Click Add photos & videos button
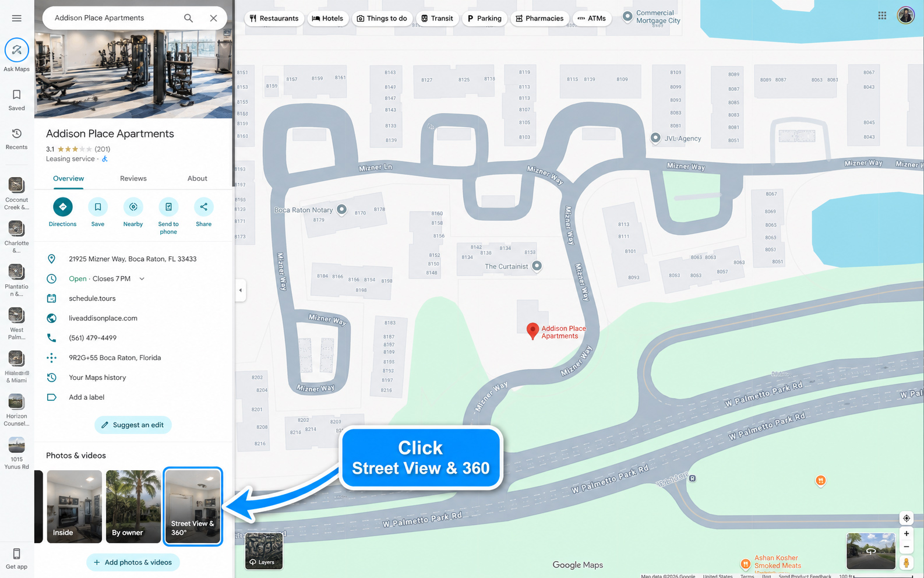The image size is (924, 578). [133, 562]
